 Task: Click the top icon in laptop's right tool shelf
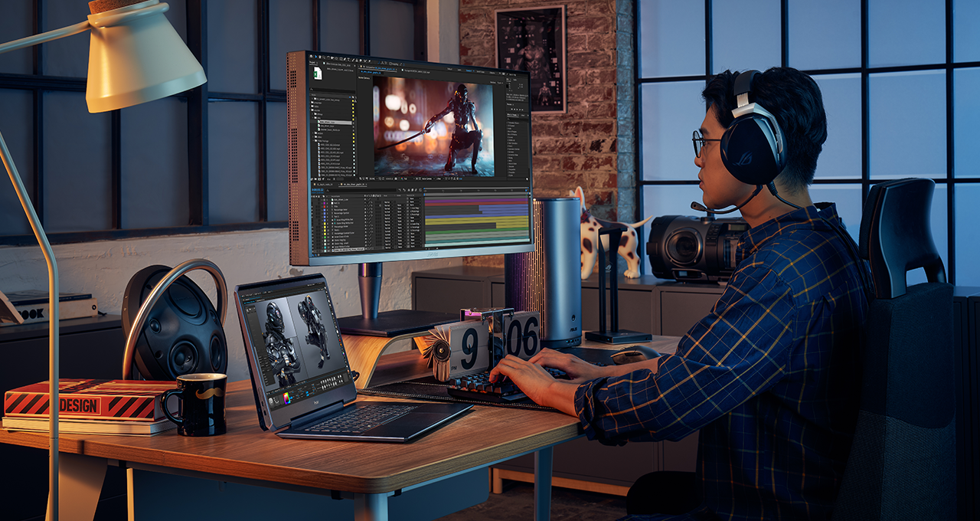point(325,292)
